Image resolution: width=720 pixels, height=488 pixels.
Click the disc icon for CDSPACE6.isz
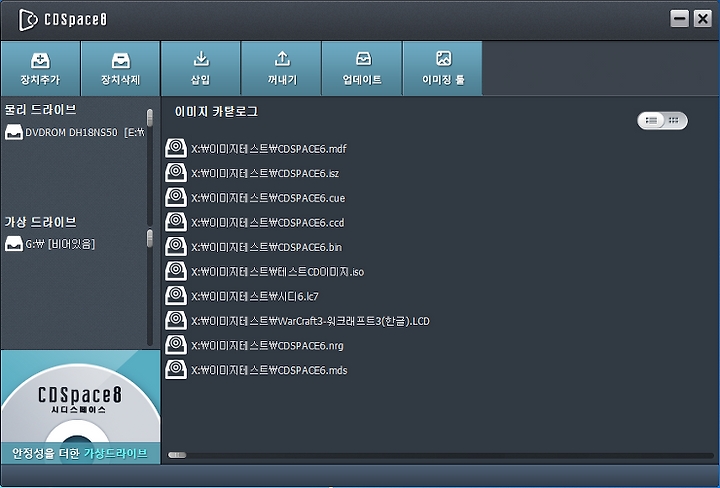point(176,173)
